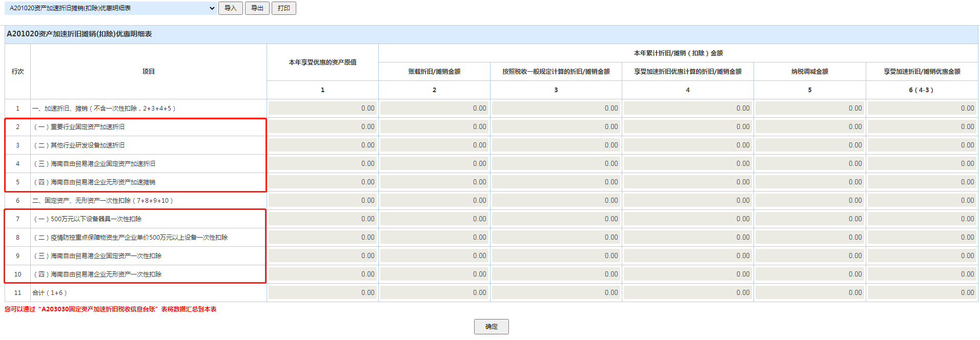Click the text （二）疫情防控重点保障物资生产企业 row label
The width and height of the screenshot is (980, 340).
131,238
